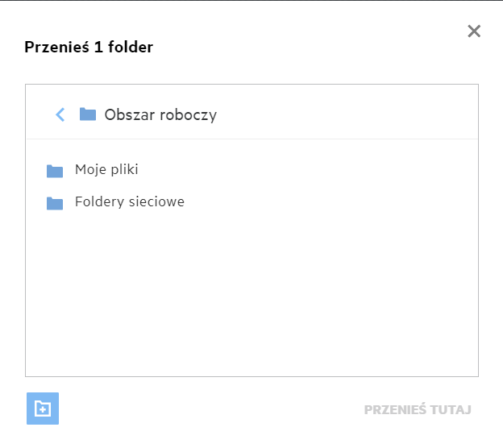Click blank space right of the dialog title
The image size is (503, 448).
point(306,48)
